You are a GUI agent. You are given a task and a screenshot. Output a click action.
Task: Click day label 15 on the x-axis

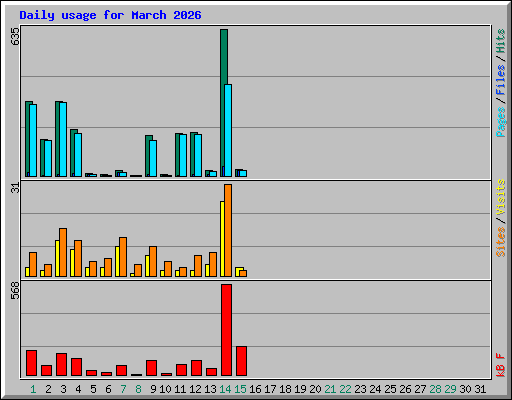coord(240,389)
